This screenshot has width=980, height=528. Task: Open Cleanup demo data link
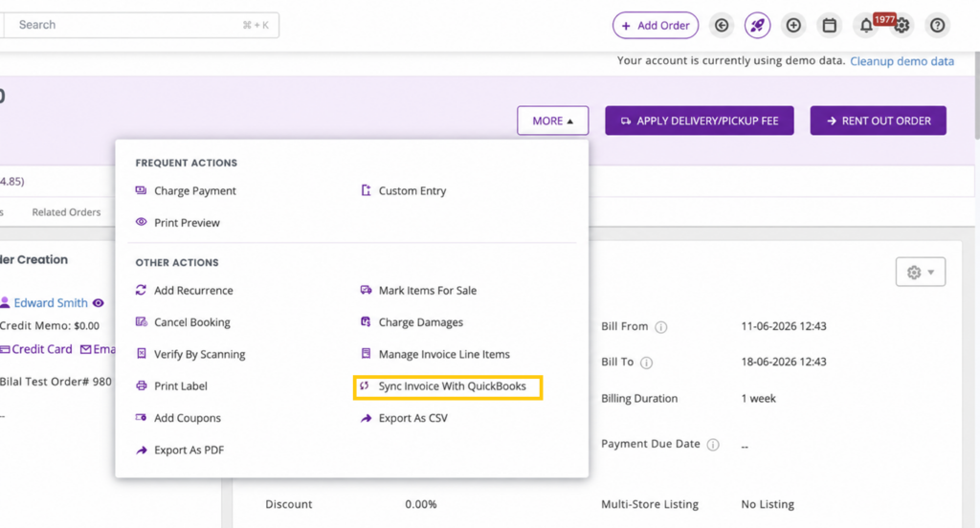point(902,61)
